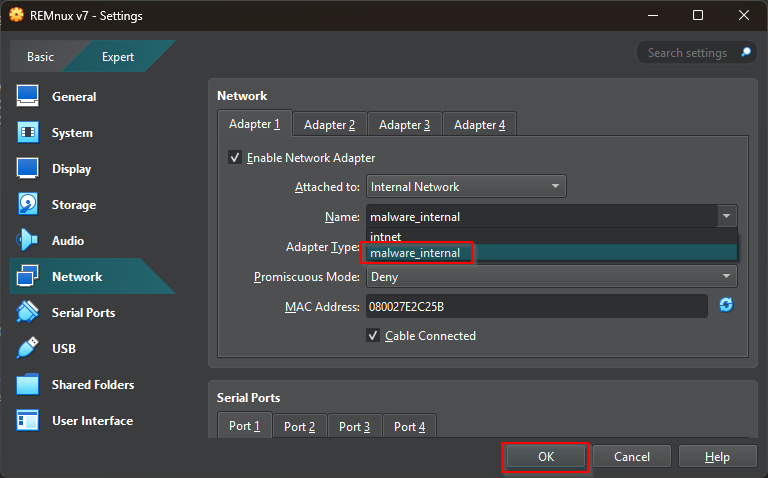
Task: Switch to the Expert mode tab
Action: click(118, 57)
